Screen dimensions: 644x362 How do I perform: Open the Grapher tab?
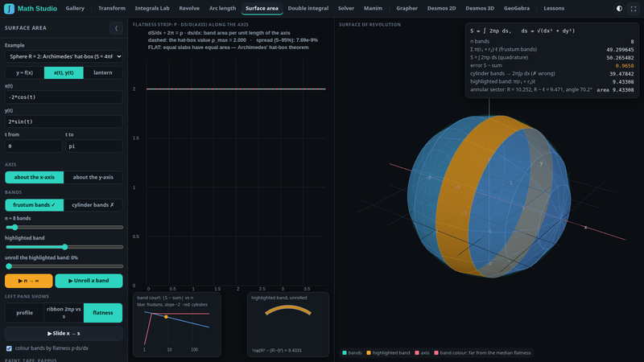(x=407, y=8)
